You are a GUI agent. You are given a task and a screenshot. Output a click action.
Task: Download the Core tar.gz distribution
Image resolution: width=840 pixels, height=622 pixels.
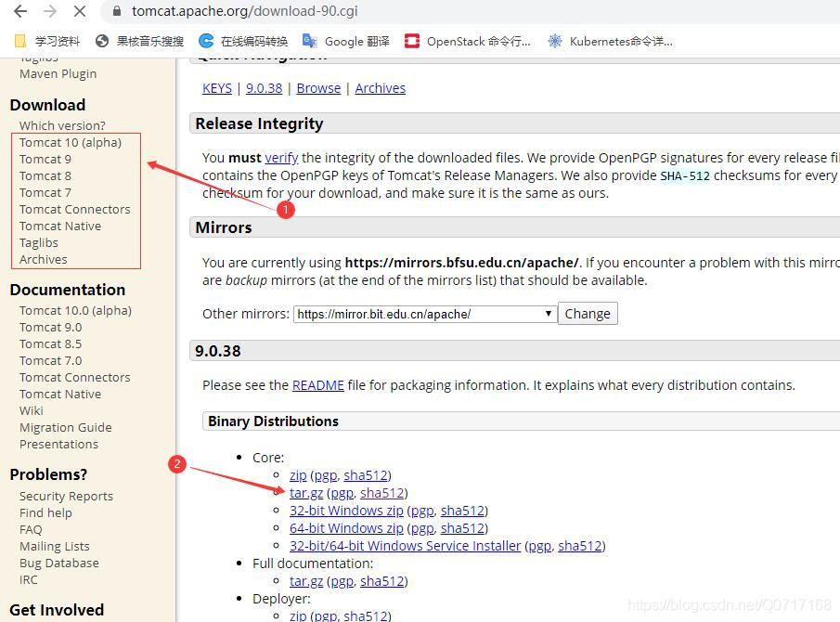(306, 493)
